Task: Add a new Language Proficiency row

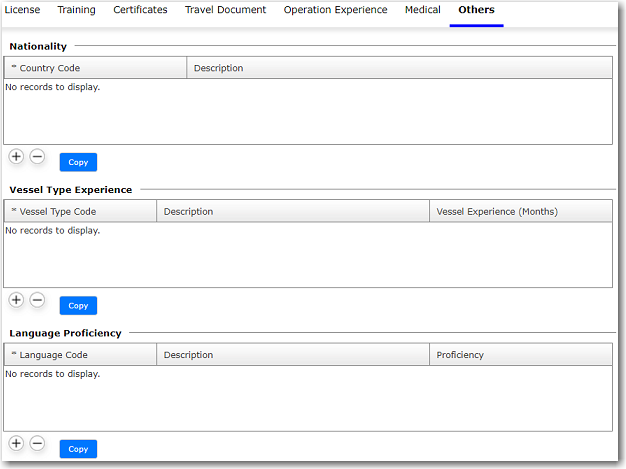Action: click(16, 443)
